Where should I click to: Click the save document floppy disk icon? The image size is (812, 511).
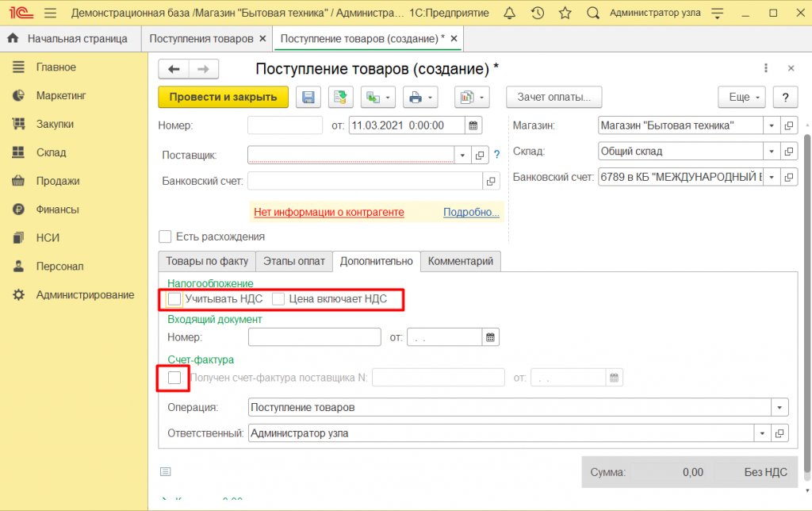point(308,97)
